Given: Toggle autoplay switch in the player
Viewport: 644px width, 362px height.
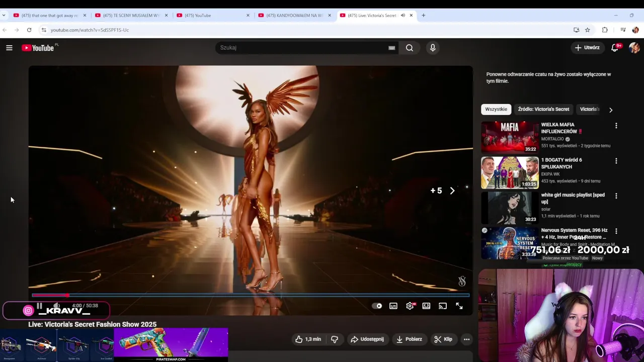Looking at the screenshot, I should tap(377, 306).
